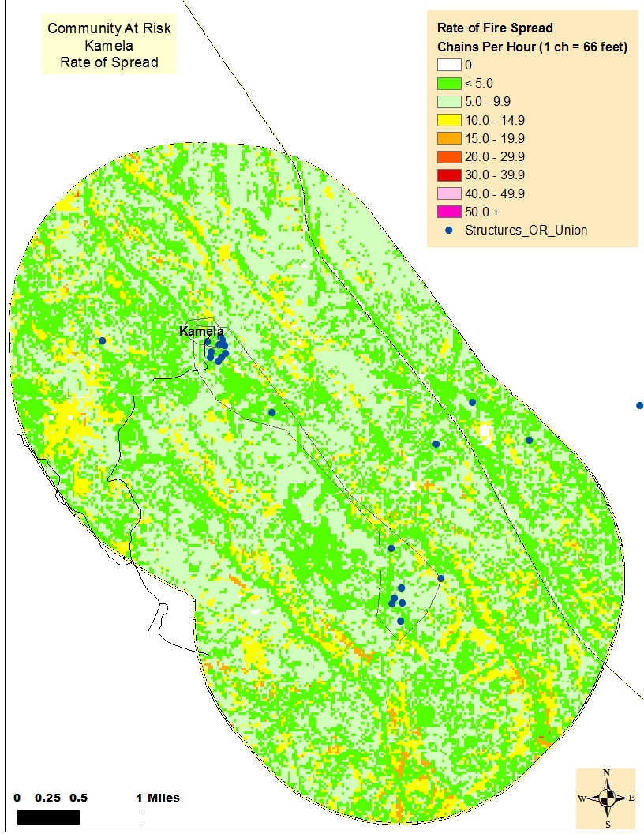Click the 'Rate of Fire Spread' legend heading
This screenshot has height=834, width=644.
495,28
